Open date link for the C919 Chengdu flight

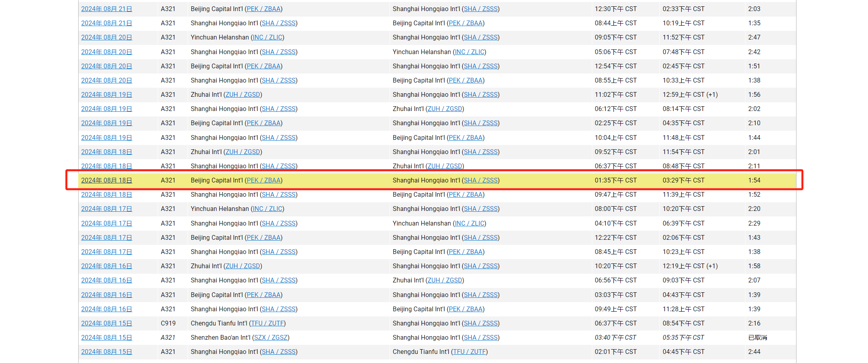pyautogui.click(x=106, y=324)
